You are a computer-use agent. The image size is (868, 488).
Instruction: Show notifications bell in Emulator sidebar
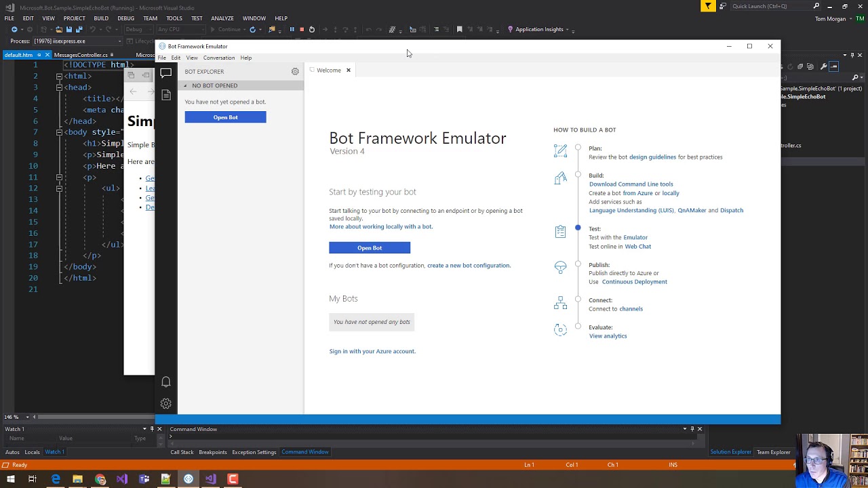pyautogui.click(x=165, y=382)
